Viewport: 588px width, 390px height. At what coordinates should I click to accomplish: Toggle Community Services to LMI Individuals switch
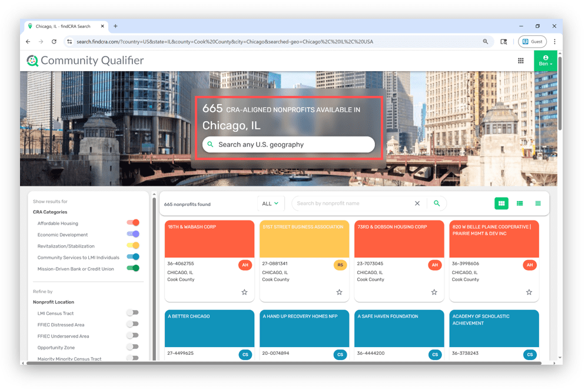tap(133, 256)
